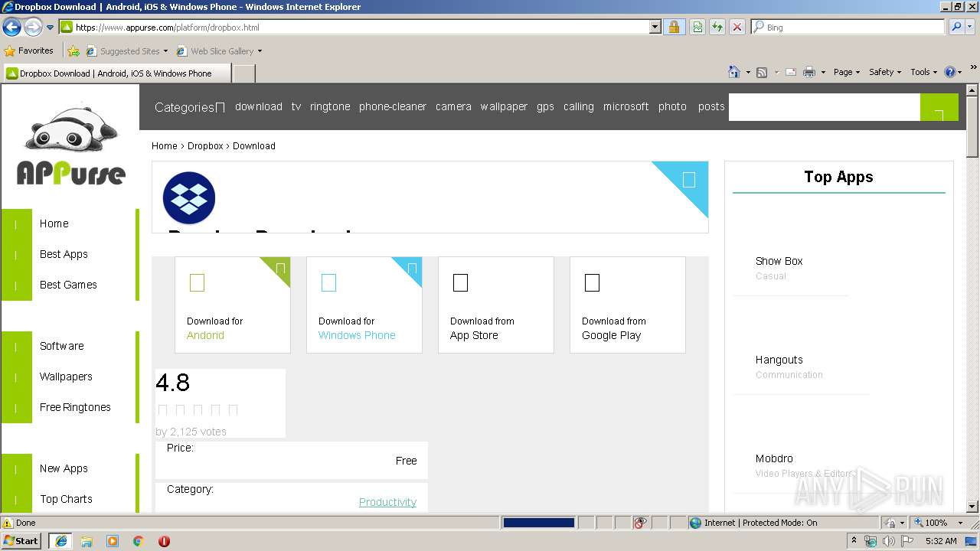Click the blue corner ribbon icon on Dropbox card
Image resolution: width=980 pixels, height=551 pixels.
click(688, 180)
